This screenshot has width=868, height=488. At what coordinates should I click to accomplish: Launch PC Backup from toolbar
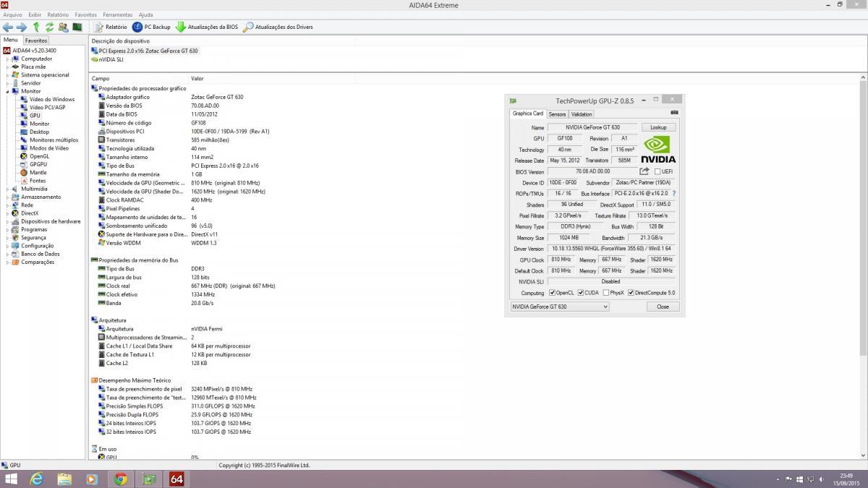(151, 27)
